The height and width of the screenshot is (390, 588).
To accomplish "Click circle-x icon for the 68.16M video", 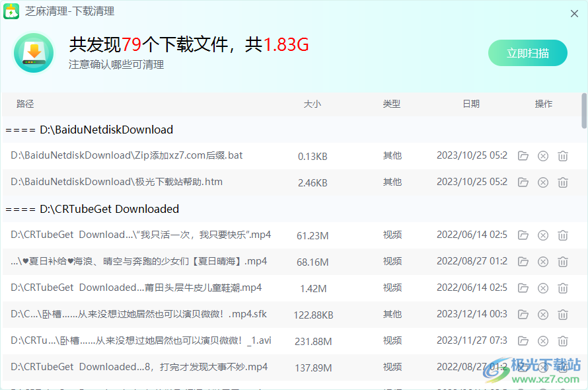I will pyautogui.click(x=543, y=262).
